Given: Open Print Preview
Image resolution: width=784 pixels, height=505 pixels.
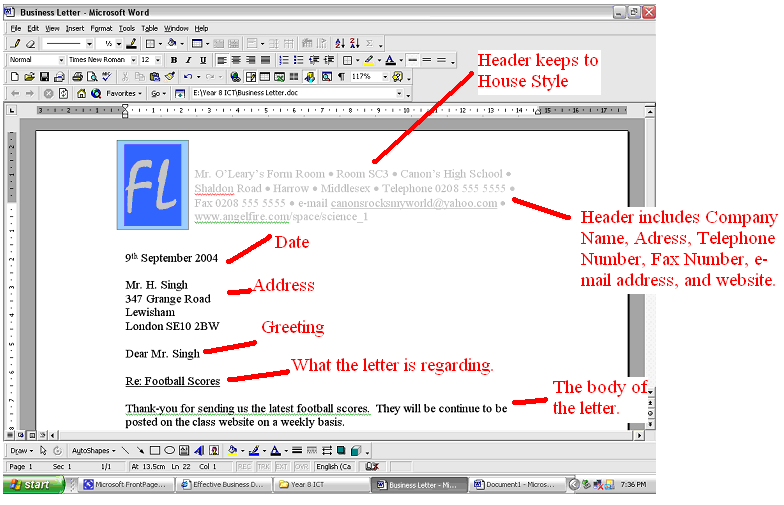Looking at the screenshot, I should point(92,76).
